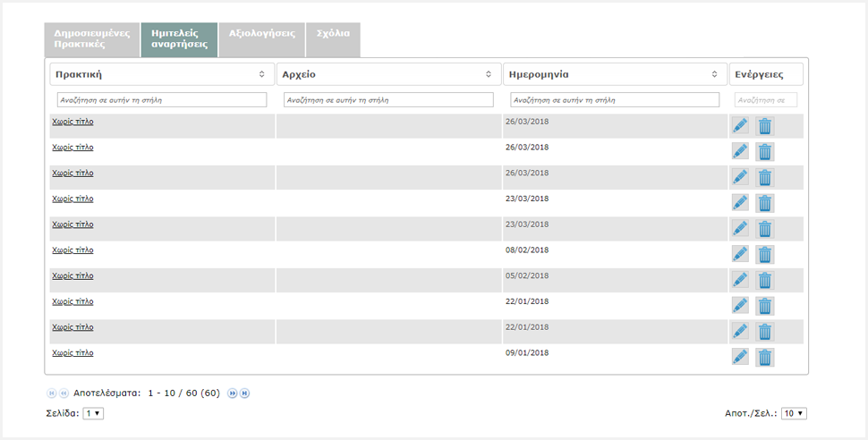Click edit pencil icon in first row
This screenshot has width=868, height=440.
pyautogui.click(x=740, y=126)
